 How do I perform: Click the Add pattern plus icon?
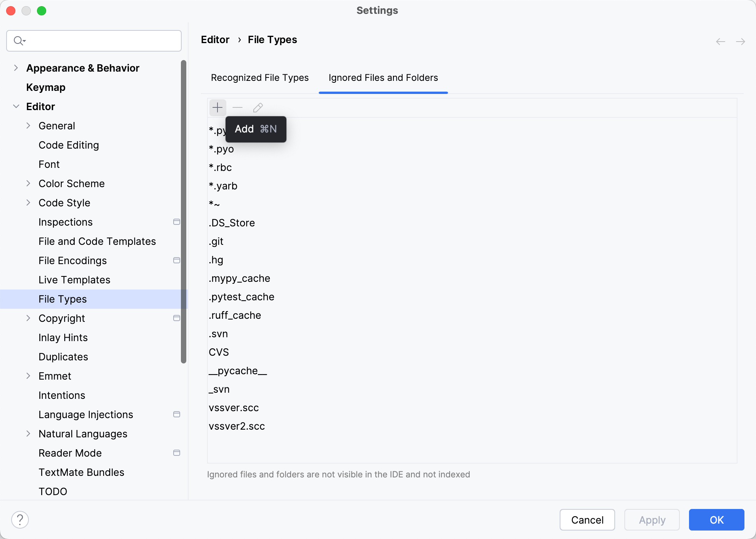(217, 107)
